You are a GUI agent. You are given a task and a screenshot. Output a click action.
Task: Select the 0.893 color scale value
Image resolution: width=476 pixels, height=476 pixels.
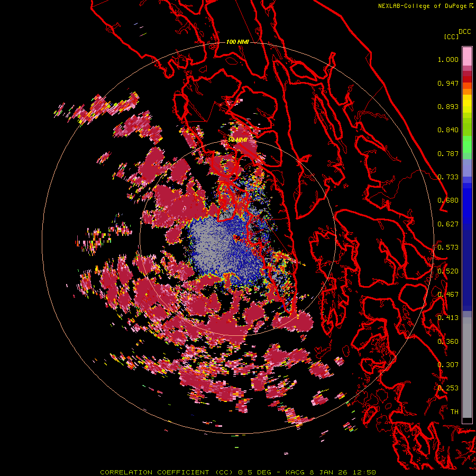(448, 106)
